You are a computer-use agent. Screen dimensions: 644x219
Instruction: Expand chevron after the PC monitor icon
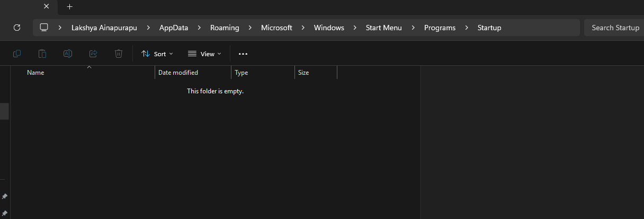tap(60, 28)
